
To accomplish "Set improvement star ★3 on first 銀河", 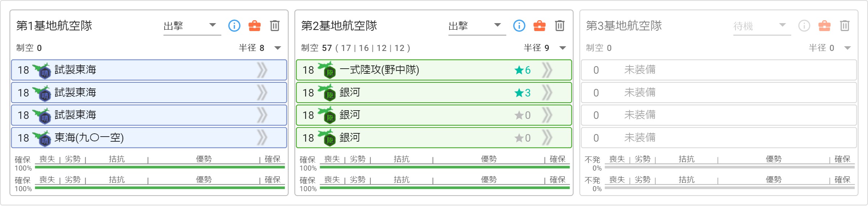I will (523, 93).
